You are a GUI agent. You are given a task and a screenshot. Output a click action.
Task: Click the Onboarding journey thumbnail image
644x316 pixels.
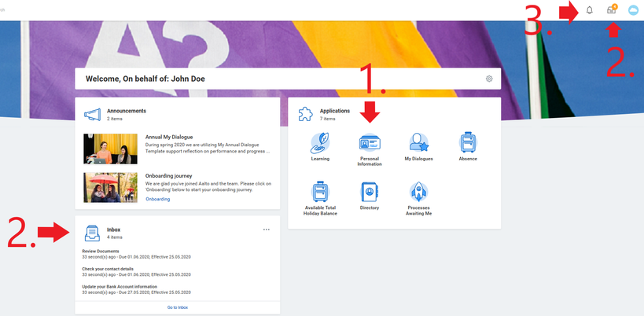point(110,187)
